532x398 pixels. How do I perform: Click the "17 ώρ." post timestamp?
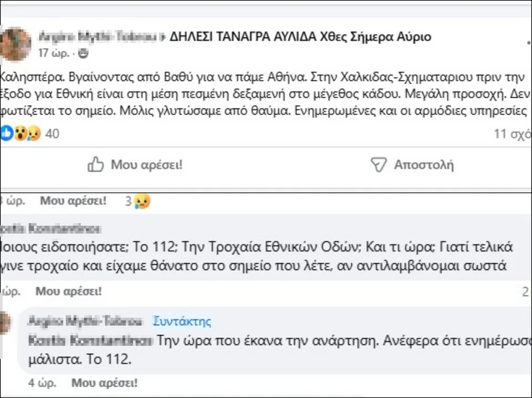click(53, 54)
